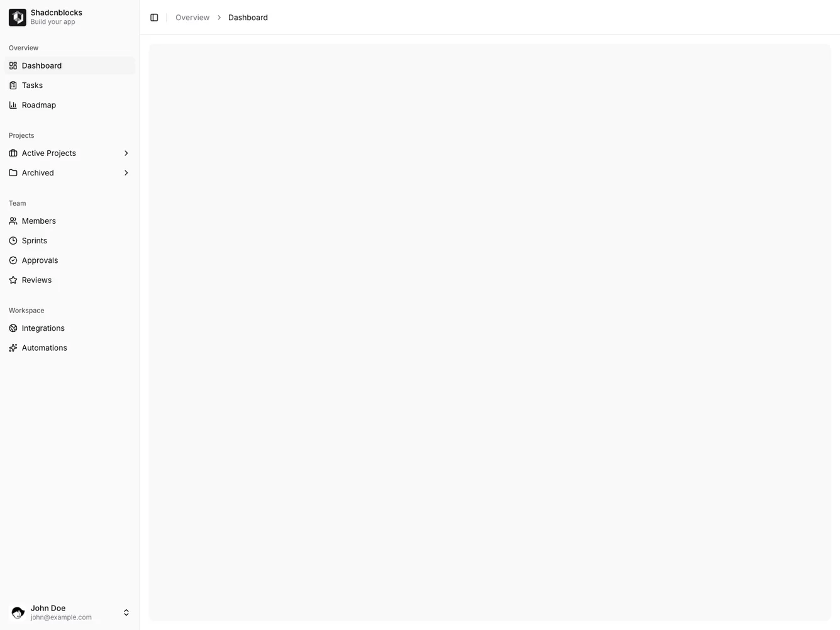Screen dimensions: 840x630
Task: Click the Shadcnblocks workspace logo
Action: pos(17,17)
